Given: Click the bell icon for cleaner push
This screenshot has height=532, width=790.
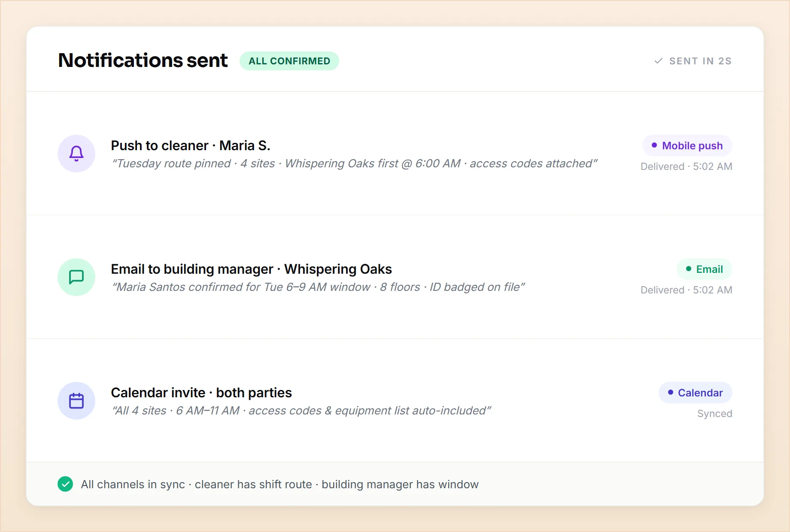Looking at the screenshot, I should [x=76, y=154].
